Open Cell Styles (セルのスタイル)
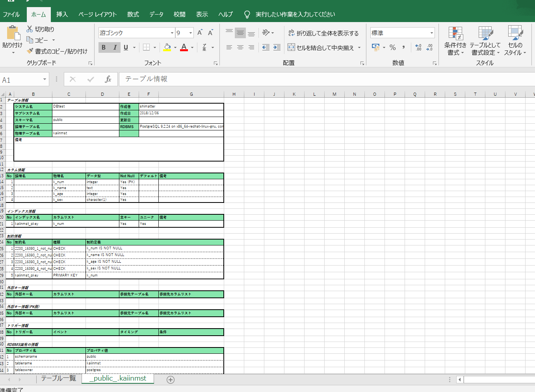 click(x=515, y=41)
